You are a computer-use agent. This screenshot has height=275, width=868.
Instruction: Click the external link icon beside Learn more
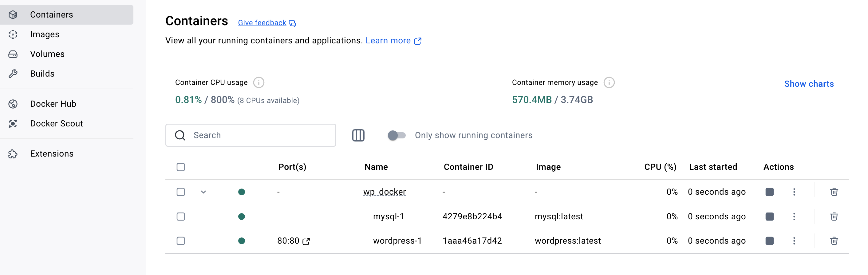pyautogui.click(x=417, y=41)
